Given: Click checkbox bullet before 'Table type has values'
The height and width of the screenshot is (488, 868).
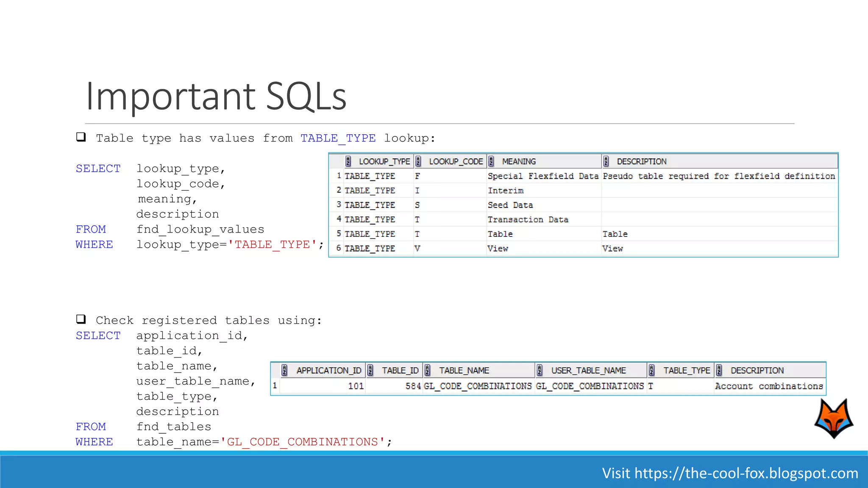Looking at the screenshot, I should click(81, 137).
